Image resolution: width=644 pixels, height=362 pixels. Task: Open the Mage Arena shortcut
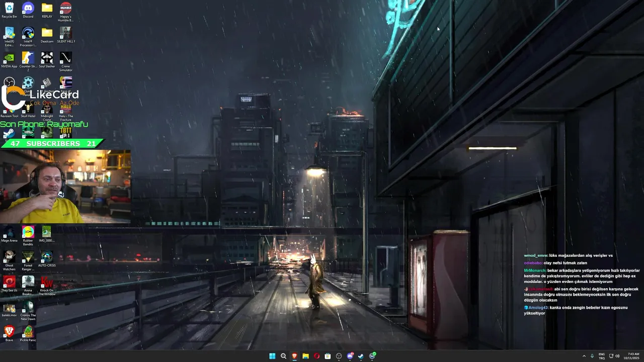point(9,234)
